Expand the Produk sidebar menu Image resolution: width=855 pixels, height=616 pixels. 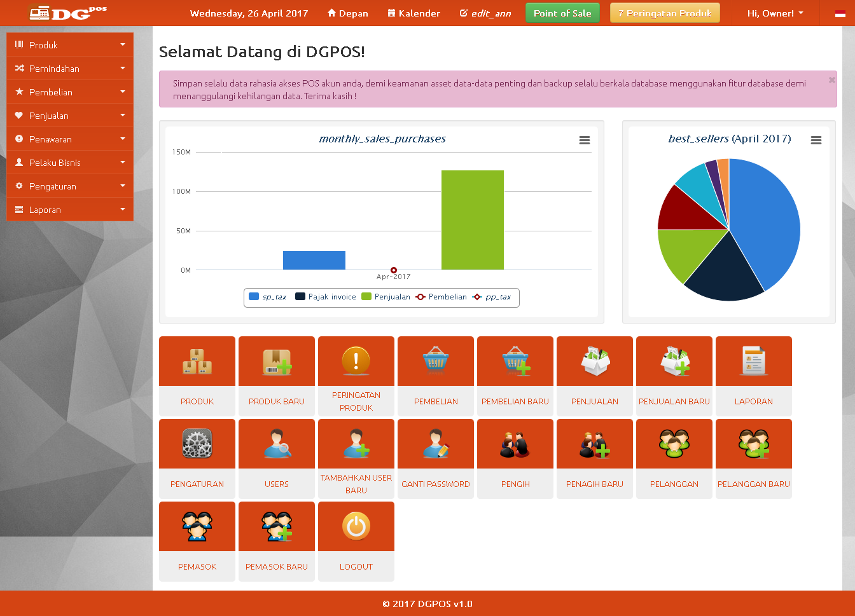click(70, 45)
